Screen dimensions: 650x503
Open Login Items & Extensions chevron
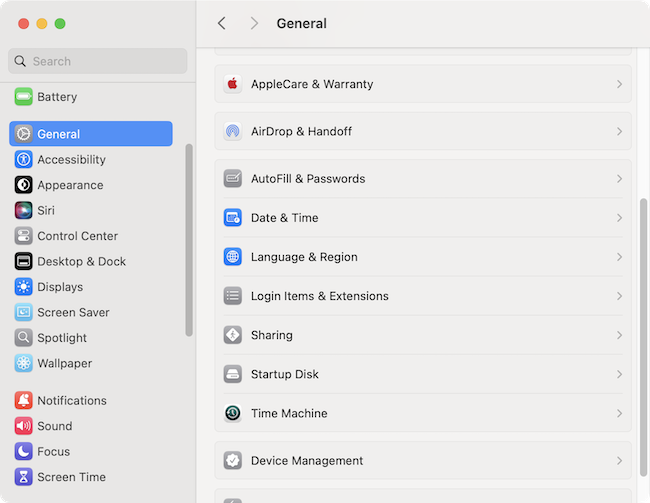[619, 296]
